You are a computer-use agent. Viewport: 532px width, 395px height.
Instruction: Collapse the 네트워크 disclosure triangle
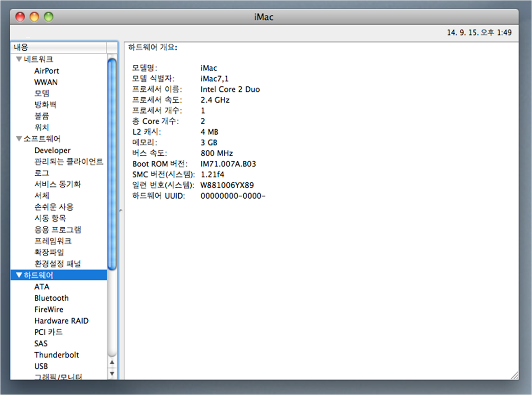click(x=19, y=59)
